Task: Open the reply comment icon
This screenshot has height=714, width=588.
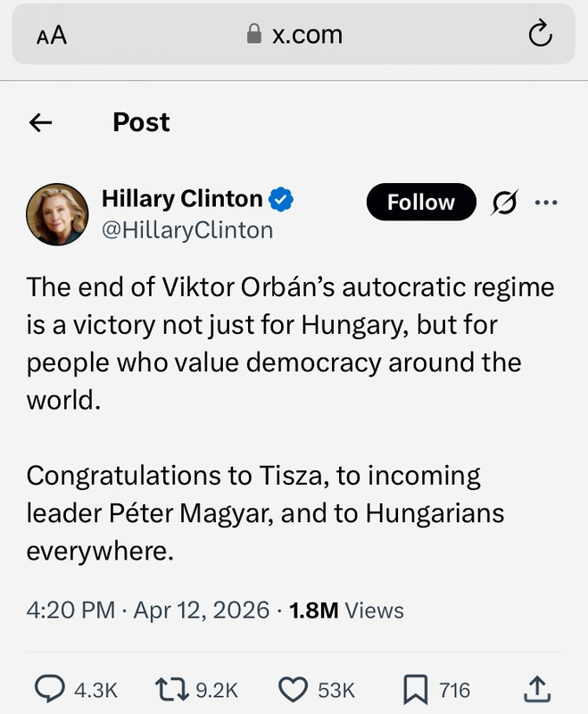Action: coord(50,689)
